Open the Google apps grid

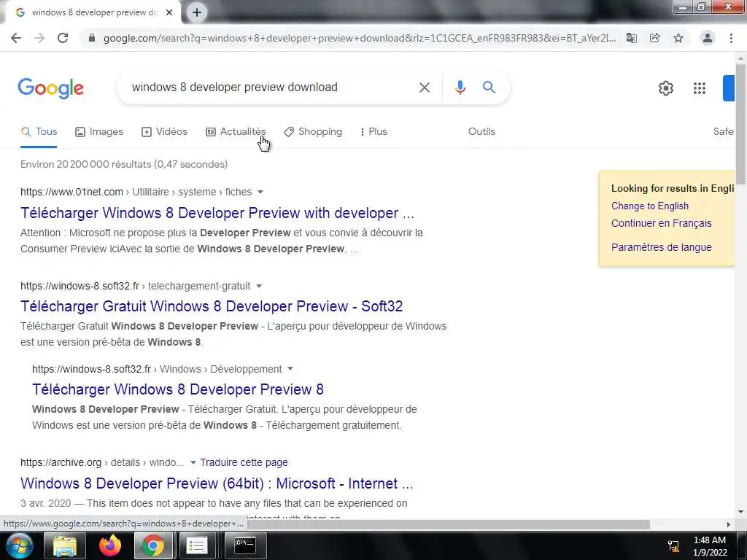[x=700, y=88]
